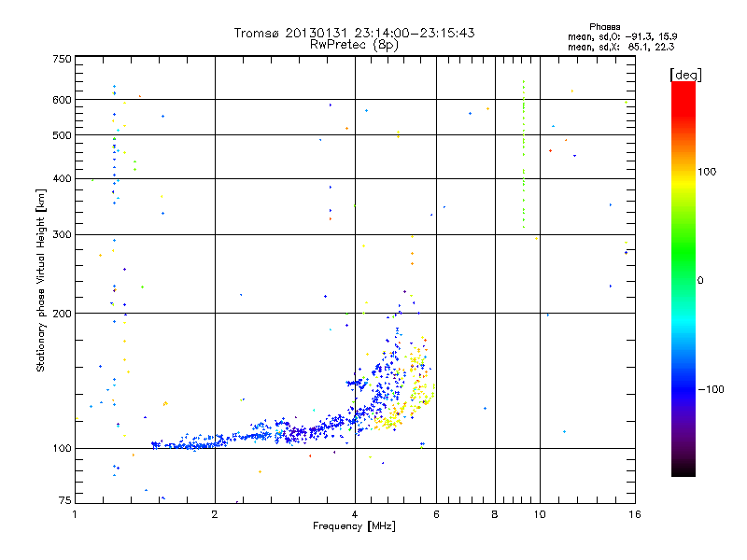The image size is (747, 560).
Task: Click the x-axis title 'Frequency [MHz]'
Action: [x=354, y=526]
